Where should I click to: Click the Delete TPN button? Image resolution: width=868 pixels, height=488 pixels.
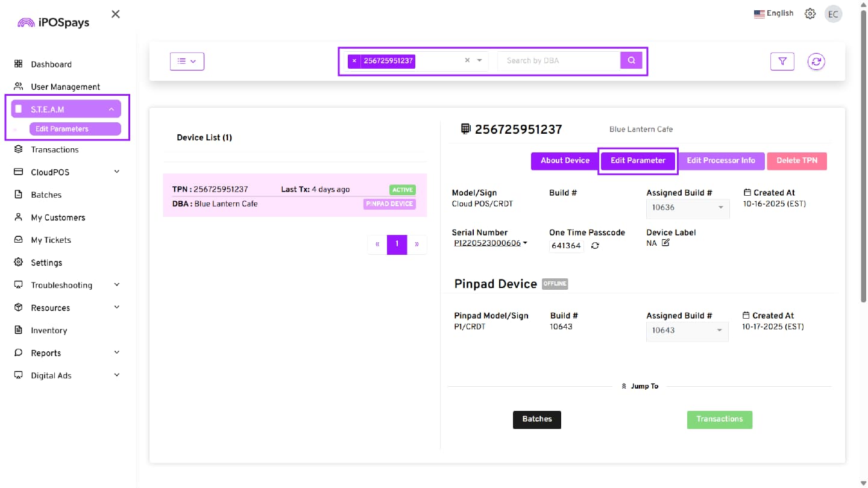click(796, 161)
